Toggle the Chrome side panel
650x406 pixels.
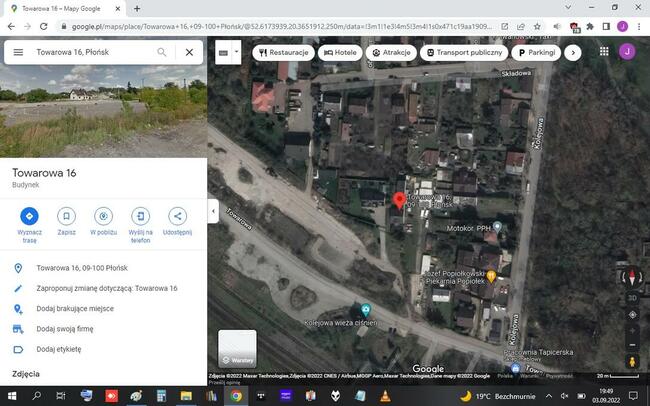tap(606, 27)
